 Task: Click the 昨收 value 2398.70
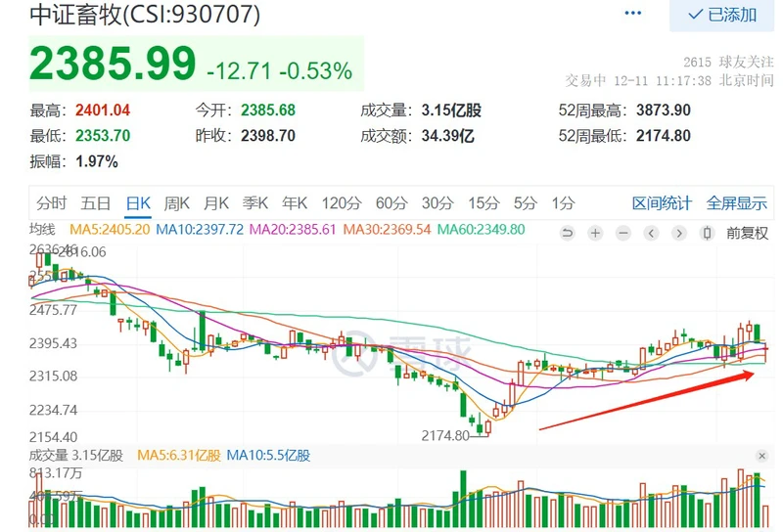tap(268, 136)
